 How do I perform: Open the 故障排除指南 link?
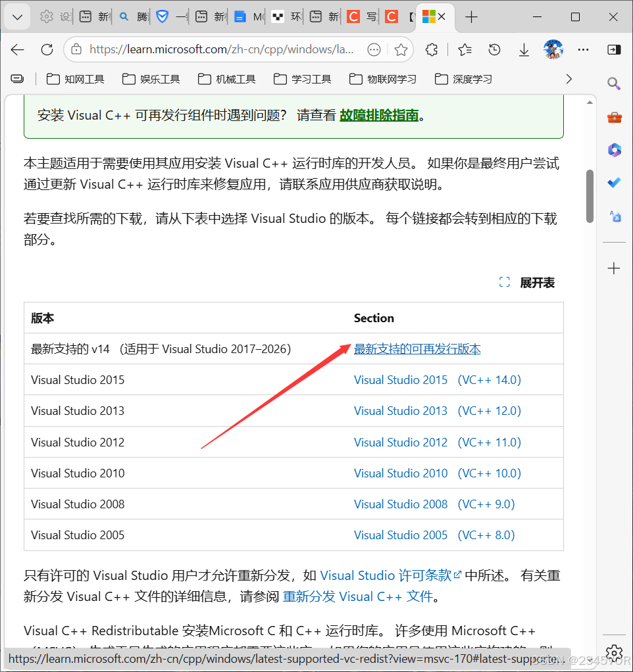(x=379, y=114)
